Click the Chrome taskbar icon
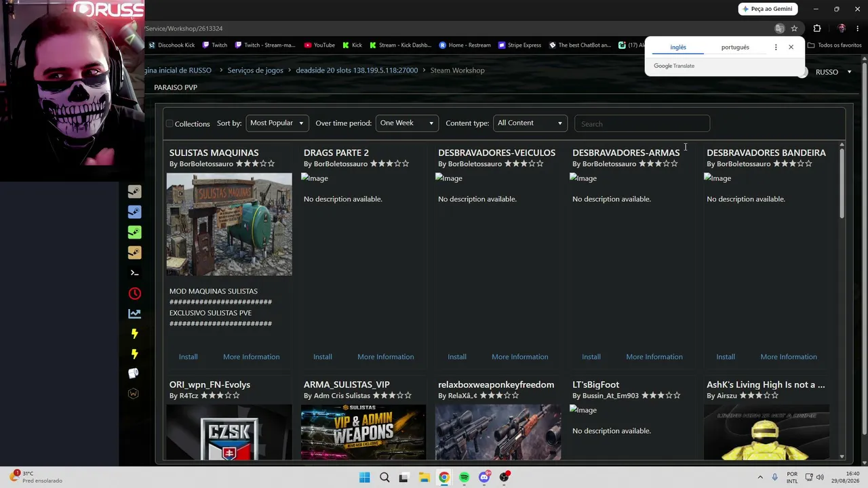This screenshot has width=868, height=488. [444, 477]
